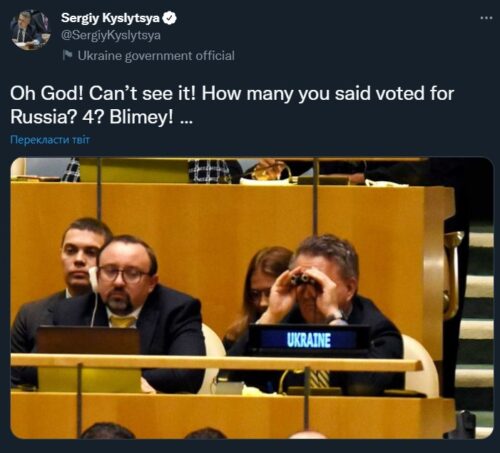This screenshot has height=453, width=500.
Task: Click the UKRAINE nameplate in the photo
Action: (x=309, y=340)
